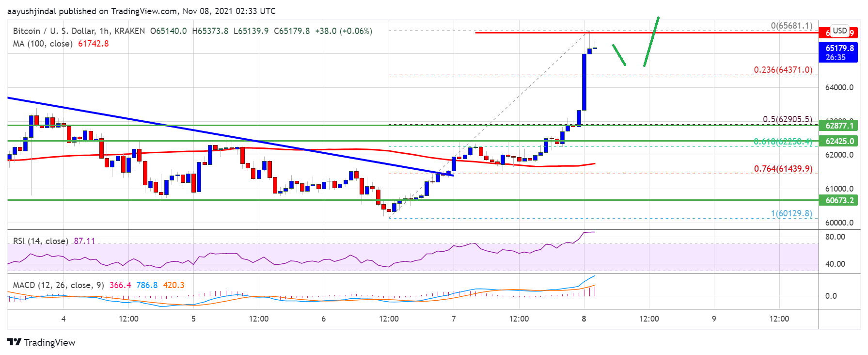The width and height of the screenshot is (868, 355).
Task: Click the green price label 60673.2
Action: pos(839,200)
